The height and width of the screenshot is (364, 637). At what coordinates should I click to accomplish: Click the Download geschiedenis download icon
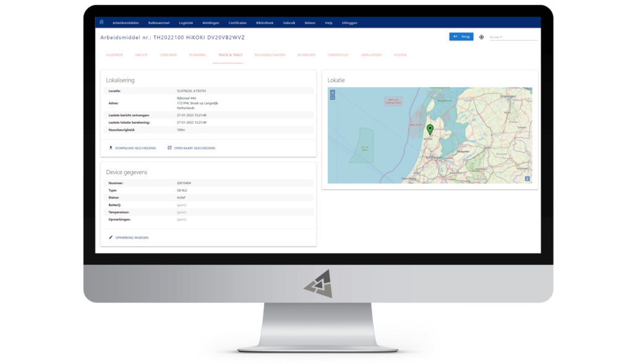[111, 148]
